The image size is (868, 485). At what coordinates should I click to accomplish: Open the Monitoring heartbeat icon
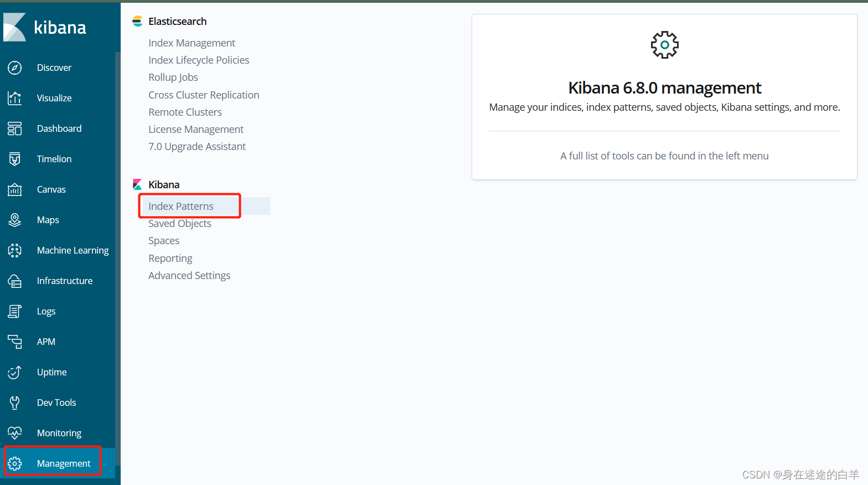15,433
